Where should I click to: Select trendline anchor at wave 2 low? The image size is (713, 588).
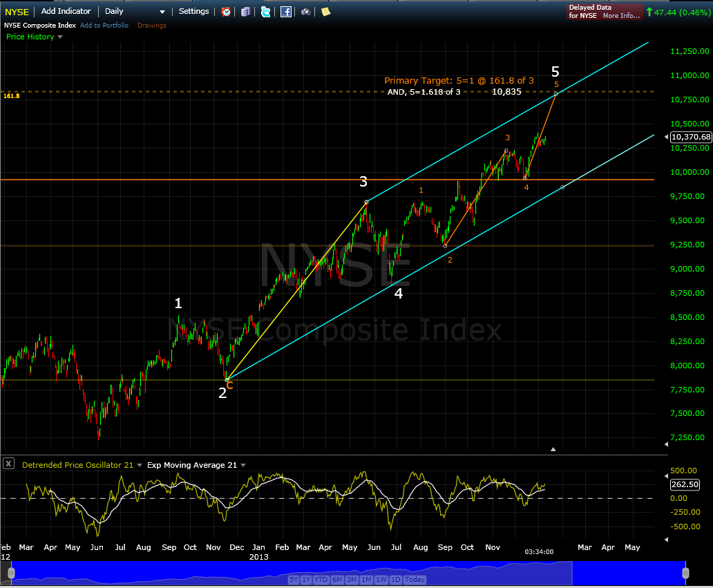227,380
